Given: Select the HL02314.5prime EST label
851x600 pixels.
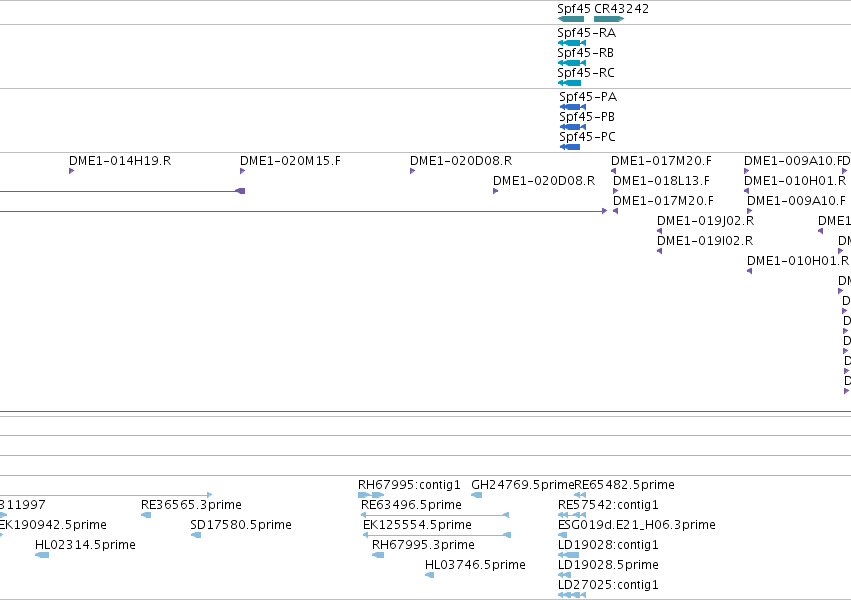Looking at the screenshot, I should (85, 545).
